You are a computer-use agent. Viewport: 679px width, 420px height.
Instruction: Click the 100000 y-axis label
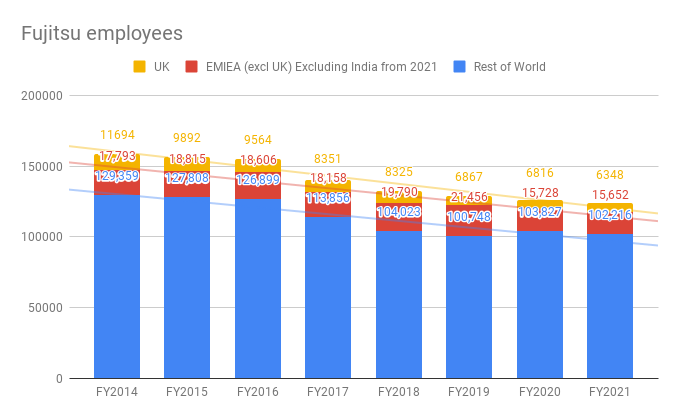(42, 237)
